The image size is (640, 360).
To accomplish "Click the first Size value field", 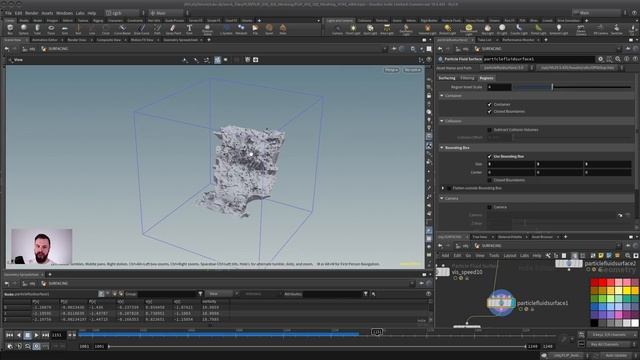I will (x=511, y=164).
